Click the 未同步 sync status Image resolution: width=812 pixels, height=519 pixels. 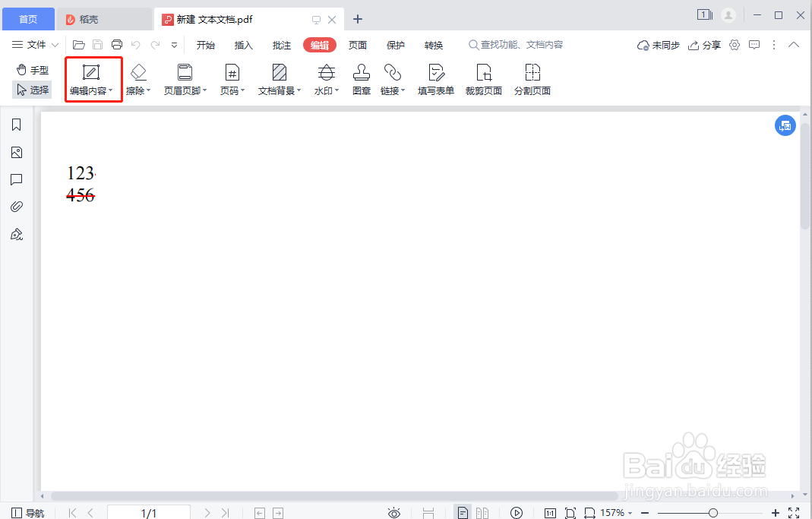pyautogui.click(x=658, y=45)
